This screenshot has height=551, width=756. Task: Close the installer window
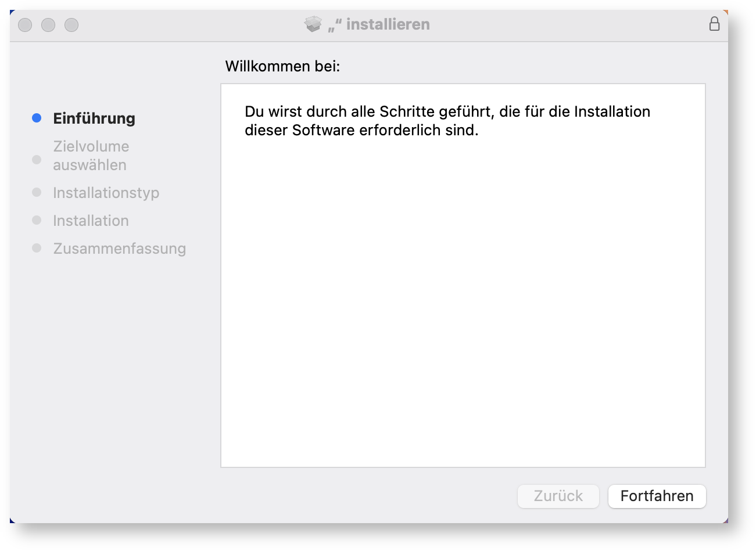pyautogui.click(x=25, y=25)
